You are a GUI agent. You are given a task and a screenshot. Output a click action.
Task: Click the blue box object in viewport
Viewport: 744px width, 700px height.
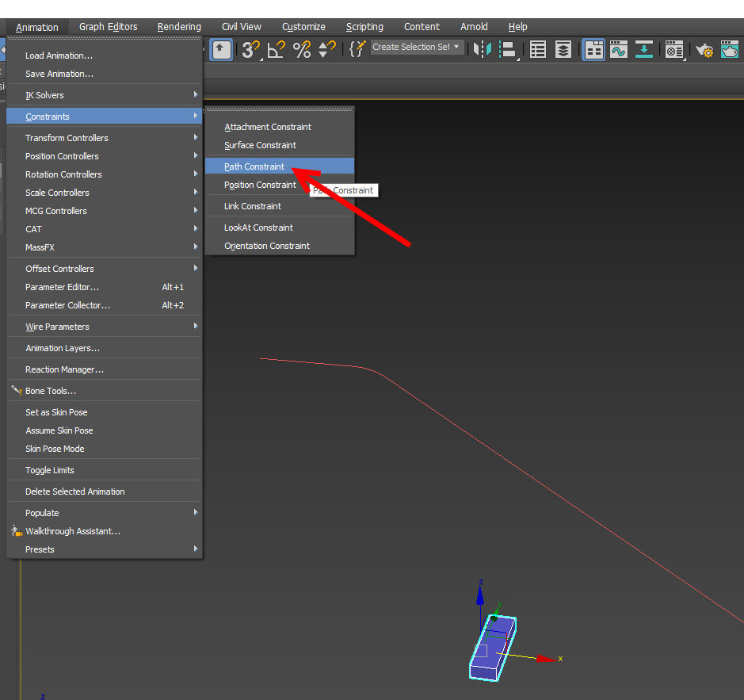click(493, 648)
